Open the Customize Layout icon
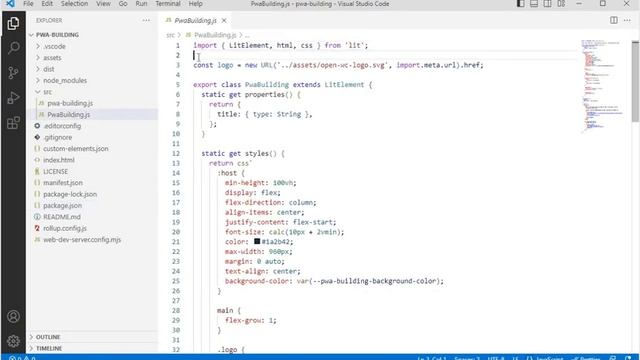Screen dimensions: 640x360 [561, 4]
